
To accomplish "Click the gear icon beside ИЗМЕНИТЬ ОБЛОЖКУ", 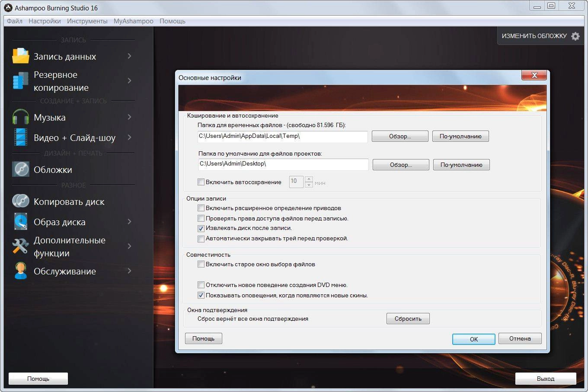I will 575,36.
